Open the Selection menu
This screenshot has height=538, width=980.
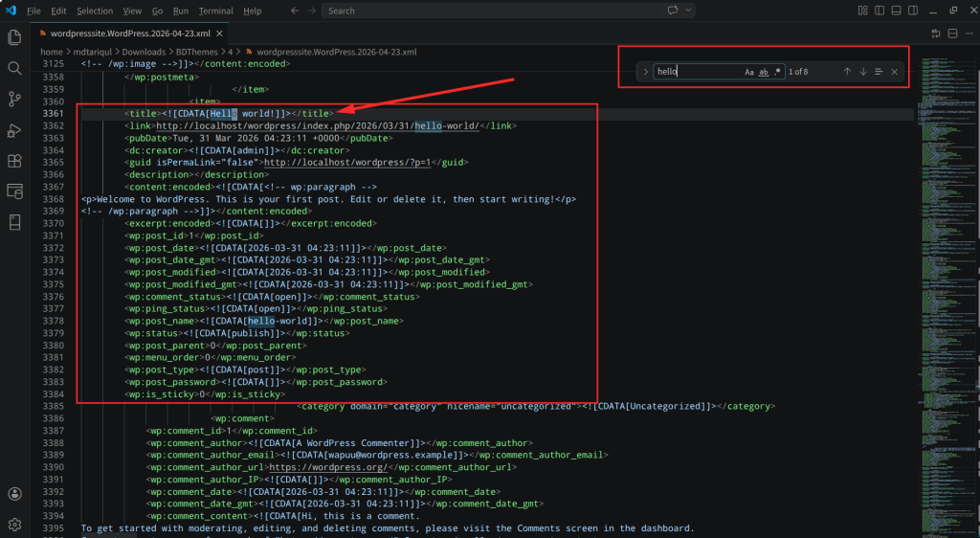point(95,11)
